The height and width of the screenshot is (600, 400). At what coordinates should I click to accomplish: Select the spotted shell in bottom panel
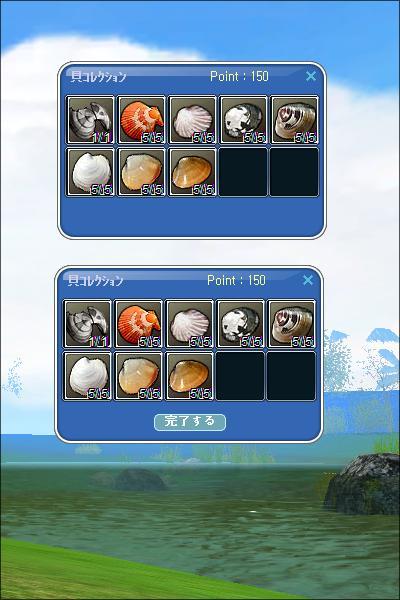click(x=240, y=324)
